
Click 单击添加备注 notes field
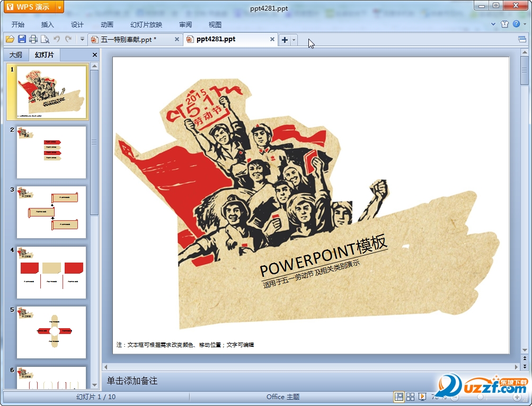(x=132, y=381)
